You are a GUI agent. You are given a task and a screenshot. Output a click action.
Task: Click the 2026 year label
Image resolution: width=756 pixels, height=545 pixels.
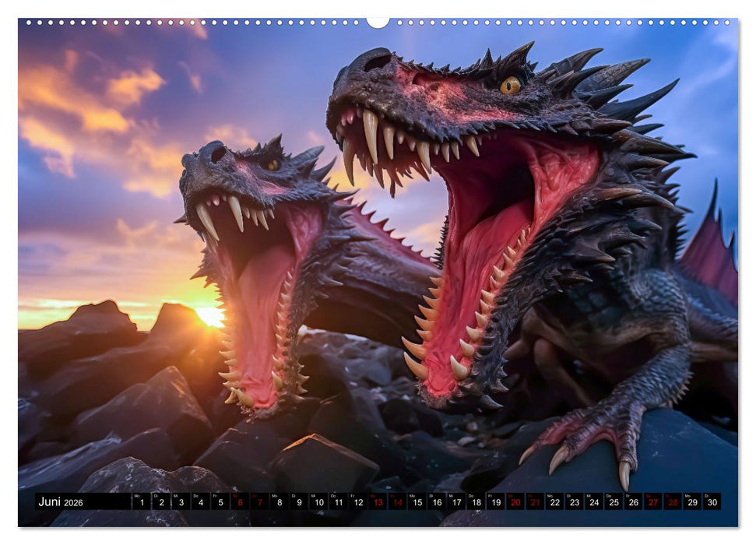pos(75,503)
